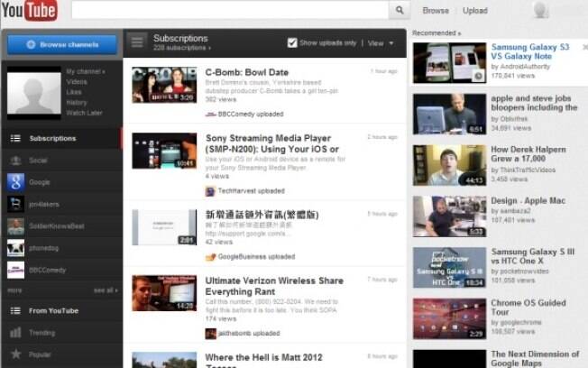Select Watch Later in profile menu
Viewport: 588px width, 368px height.
coord(84,113)
